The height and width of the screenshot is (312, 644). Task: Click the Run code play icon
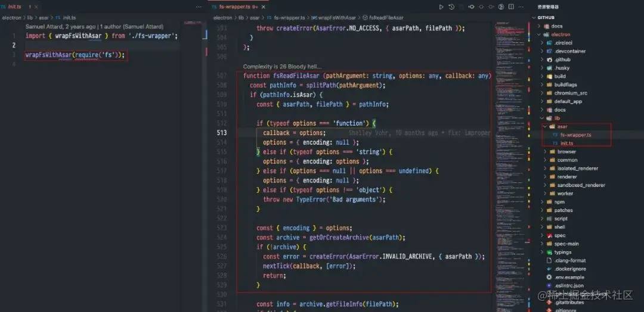click(441, 7)
